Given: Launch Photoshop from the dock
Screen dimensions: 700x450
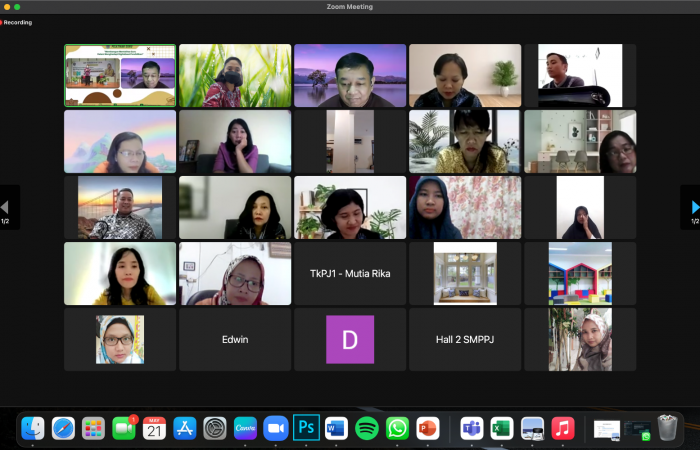Looking at the screenshot, I should click(306, 429).
